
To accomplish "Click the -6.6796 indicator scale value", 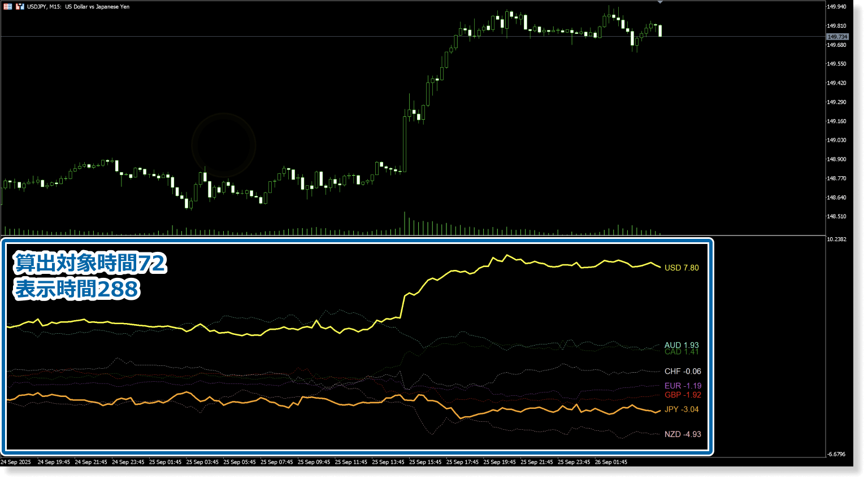I will [x=836, y=454].
